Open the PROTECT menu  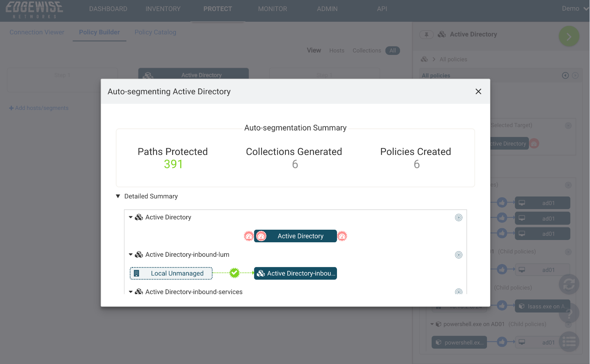point(218,9)
